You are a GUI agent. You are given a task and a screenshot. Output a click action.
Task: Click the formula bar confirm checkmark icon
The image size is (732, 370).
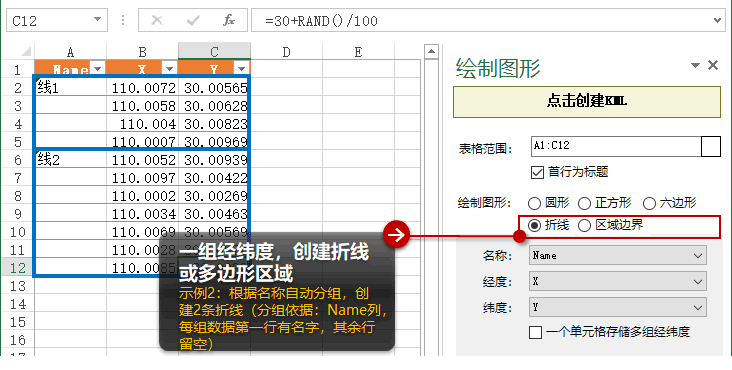[x=193, y=20]
